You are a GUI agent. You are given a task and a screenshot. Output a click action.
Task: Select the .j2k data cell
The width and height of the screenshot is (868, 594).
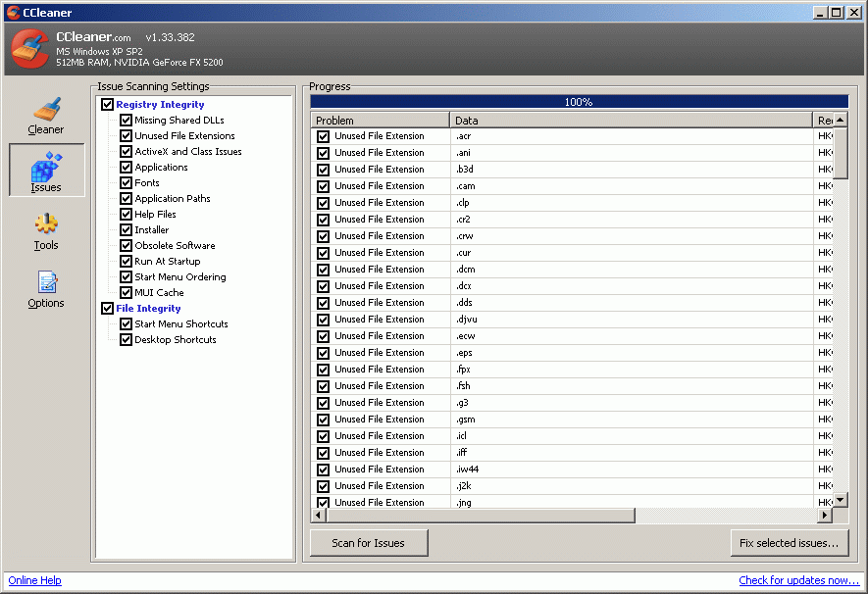coord(632,485)
